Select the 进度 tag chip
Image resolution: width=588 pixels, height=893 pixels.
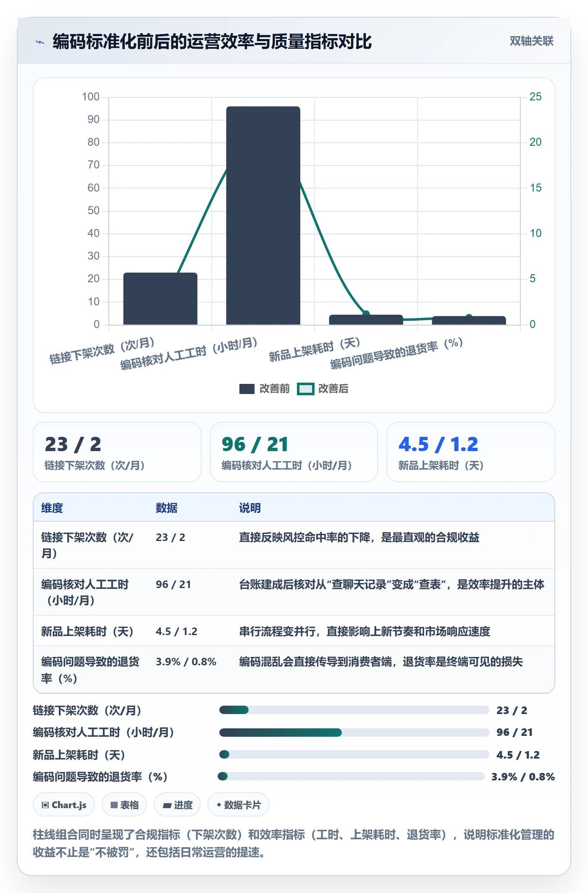pyautogui.click(x=177, y=805)
